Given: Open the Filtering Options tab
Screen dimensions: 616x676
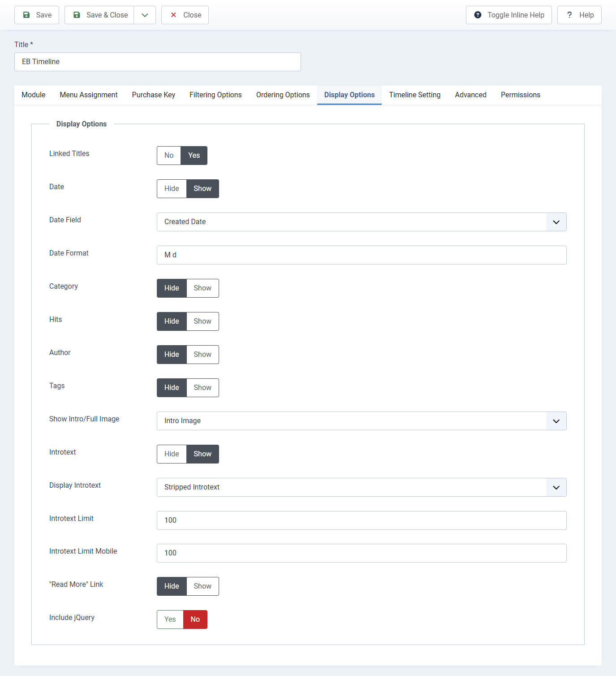Looking at the screenshot, I should (215, 95).
